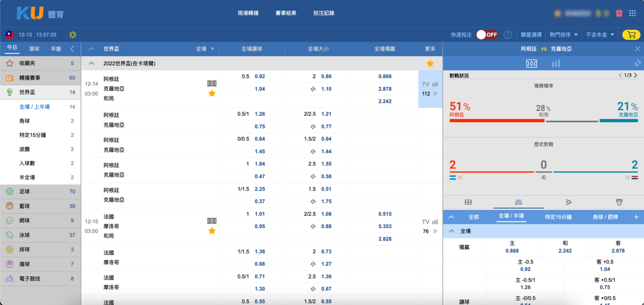Switch to 角球 / 罰牌 tab

[x=605, y=217]
